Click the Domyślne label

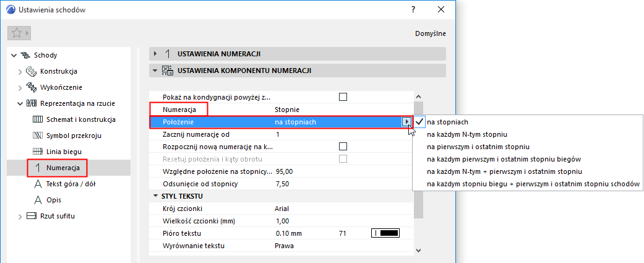click(x=431, y=33)
